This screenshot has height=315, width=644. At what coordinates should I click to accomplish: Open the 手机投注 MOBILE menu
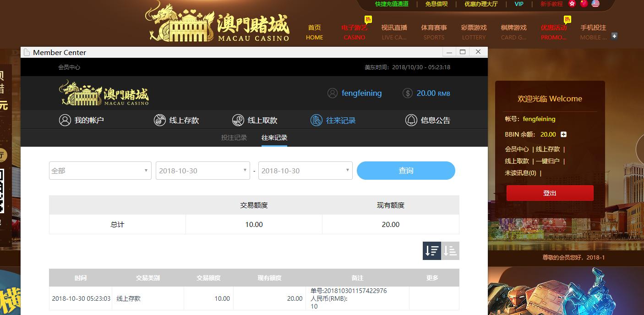coord(594,32)
